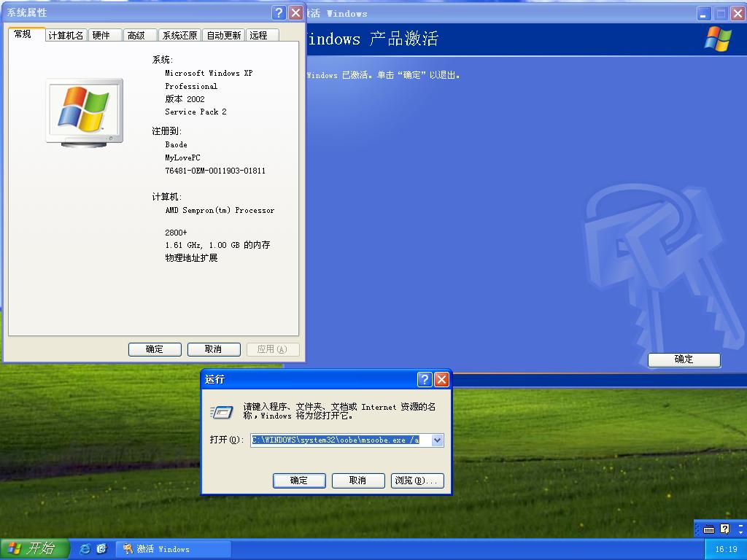Image resolution: width=747 pixels, height=560 pixels.
Task: Click the help '?' icon on 系统属性 title bar
Action: pos(279,12)
